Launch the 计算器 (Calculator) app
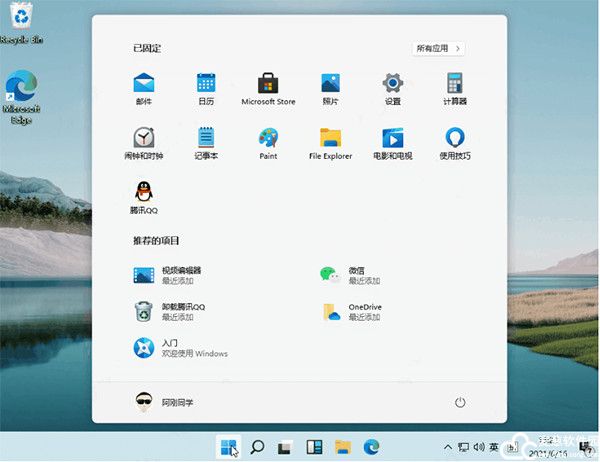This screenshot has height=462, width=600. [x=454, y=84]
